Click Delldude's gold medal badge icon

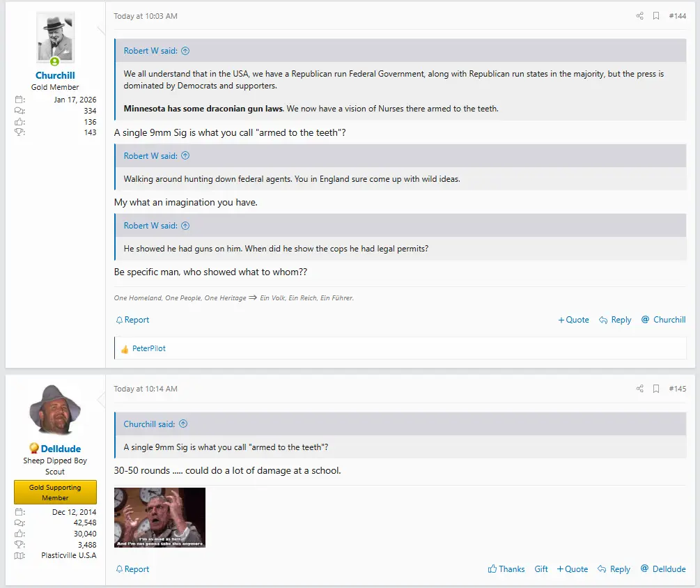click(34, 448)
